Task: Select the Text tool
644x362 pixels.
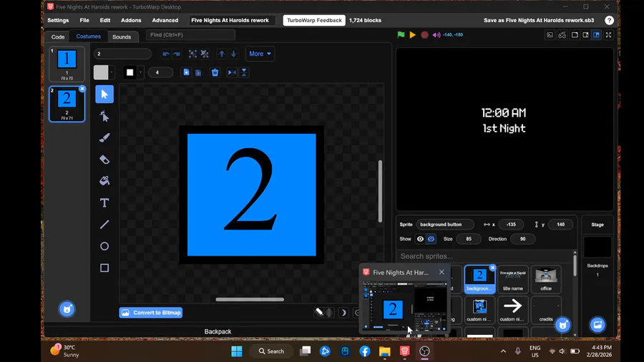Action: click(104, 202)
